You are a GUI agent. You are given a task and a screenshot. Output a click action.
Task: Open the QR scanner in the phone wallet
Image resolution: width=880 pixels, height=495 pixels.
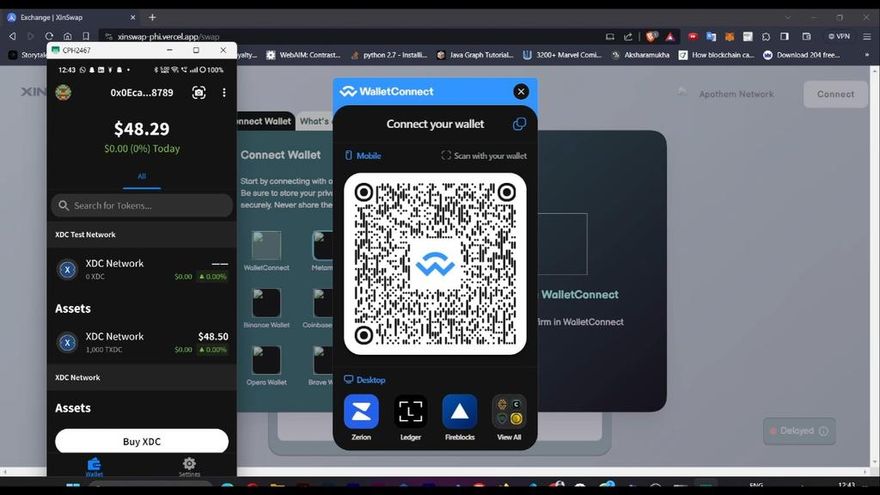199,93
